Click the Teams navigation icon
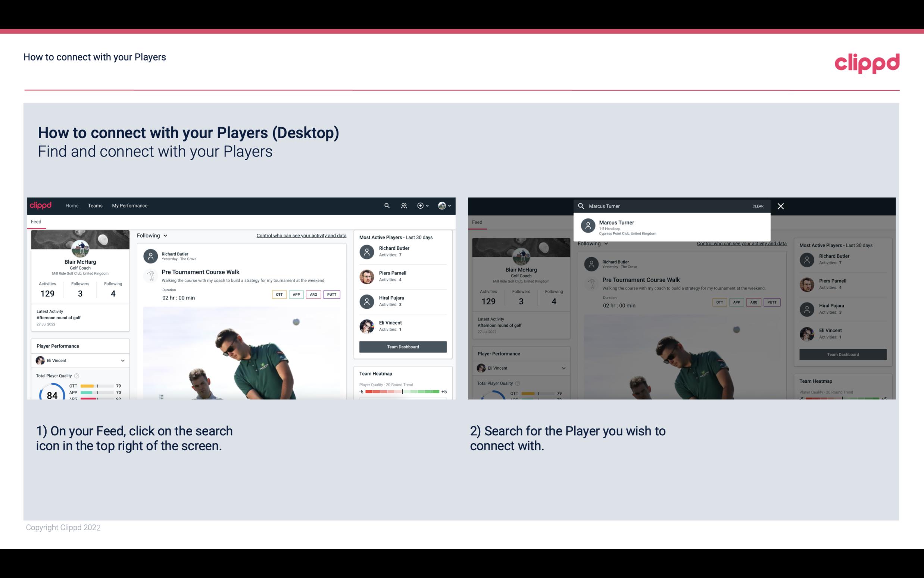This screenshot has width=924, height=578. 95,205
